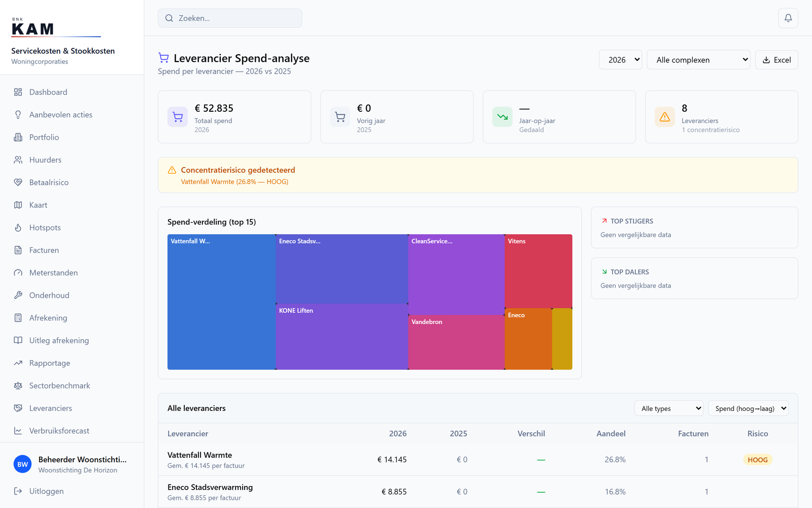The image size is (812, 508).
Task: Click the Leveranciers handshake icon
Action: 18,408
